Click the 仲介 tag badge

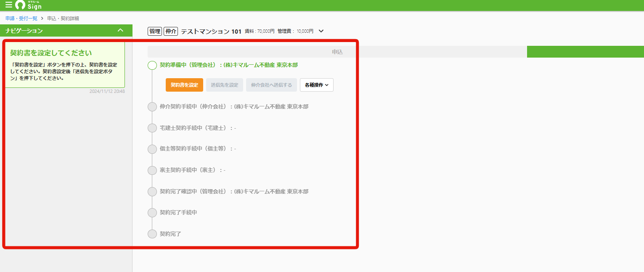[171, 31]
